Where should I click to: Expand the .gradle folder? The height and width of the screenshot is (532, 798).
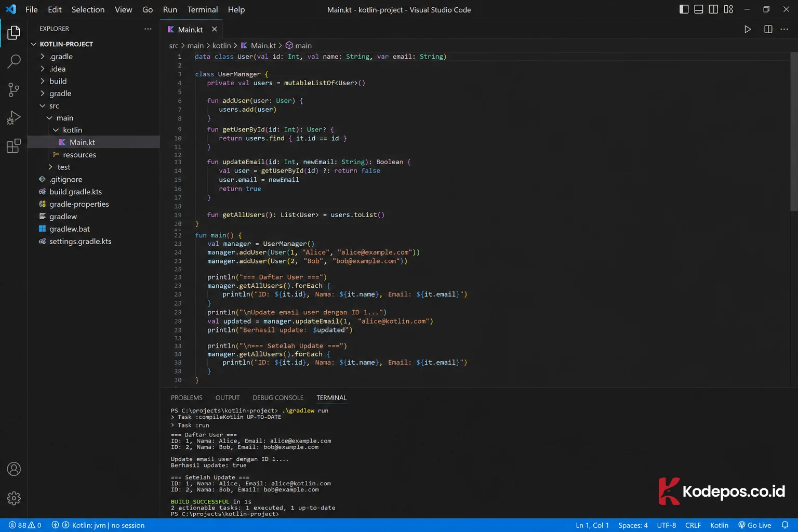click(x=94, y=57)
